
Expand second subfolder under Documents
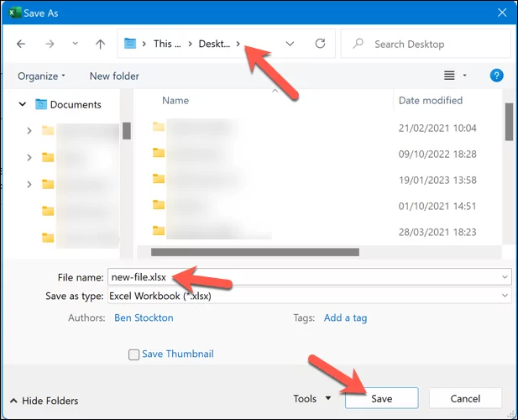tap(29, 157)
